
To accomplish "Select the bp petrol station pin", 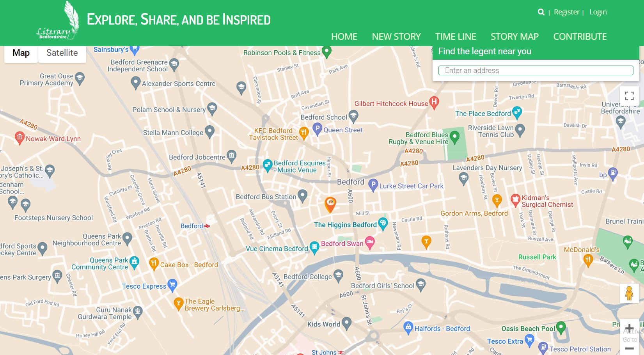I will (x=613, y=174).
